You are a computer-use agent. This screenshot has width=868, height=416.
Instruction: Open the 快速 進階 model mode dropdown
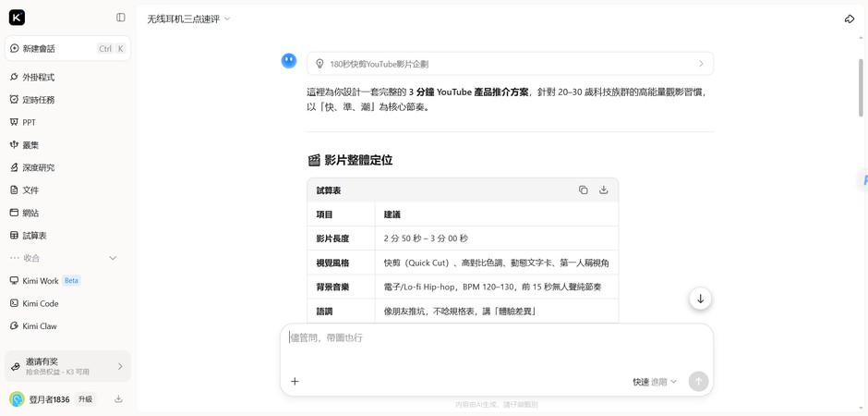[x=655, y=382]
